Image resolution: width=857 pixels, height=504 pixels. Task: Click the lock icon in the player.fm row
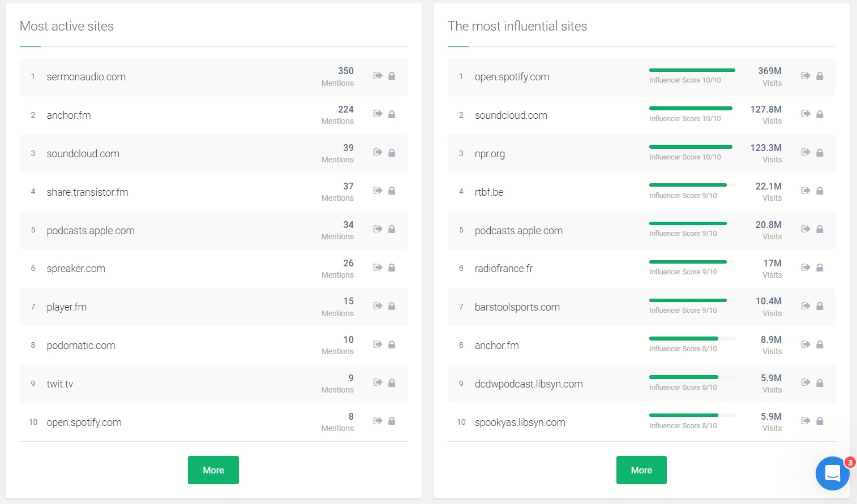[x=392, y=306]
